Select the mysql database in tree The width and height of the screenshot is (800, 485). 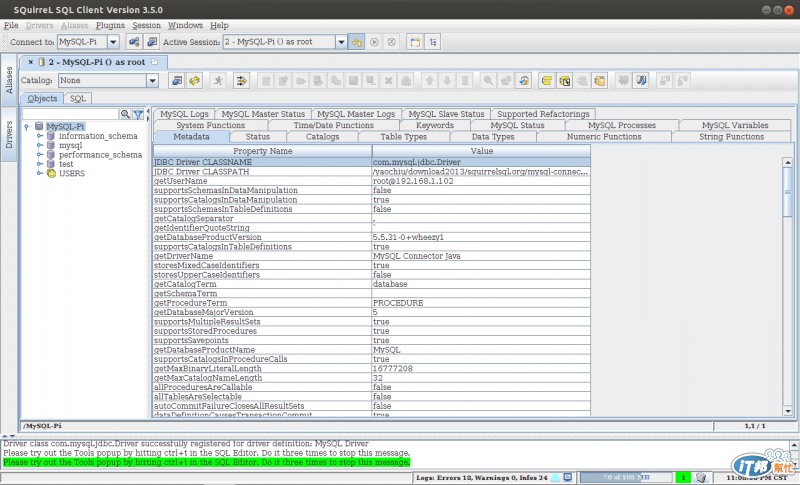(70, 145)
